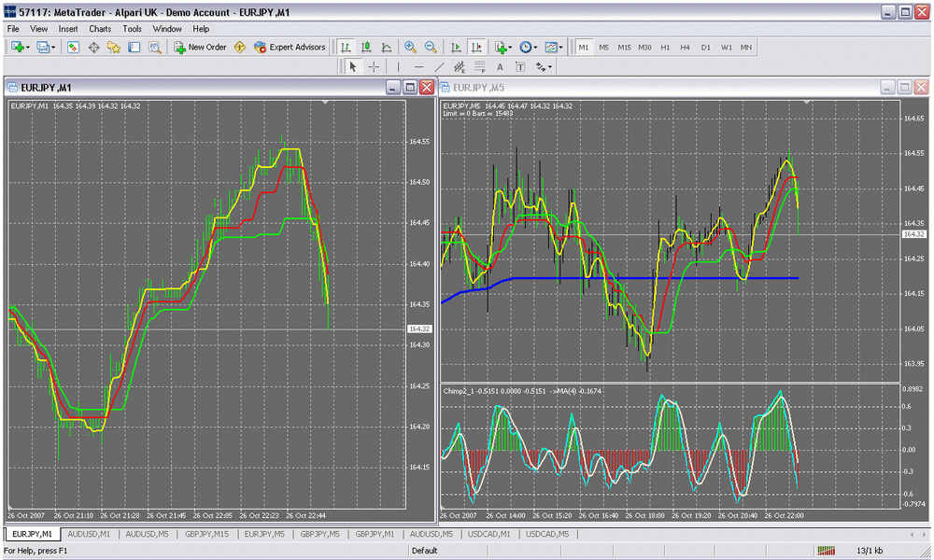Select the text label tool
934x560 pixels.
click(520, 66)
